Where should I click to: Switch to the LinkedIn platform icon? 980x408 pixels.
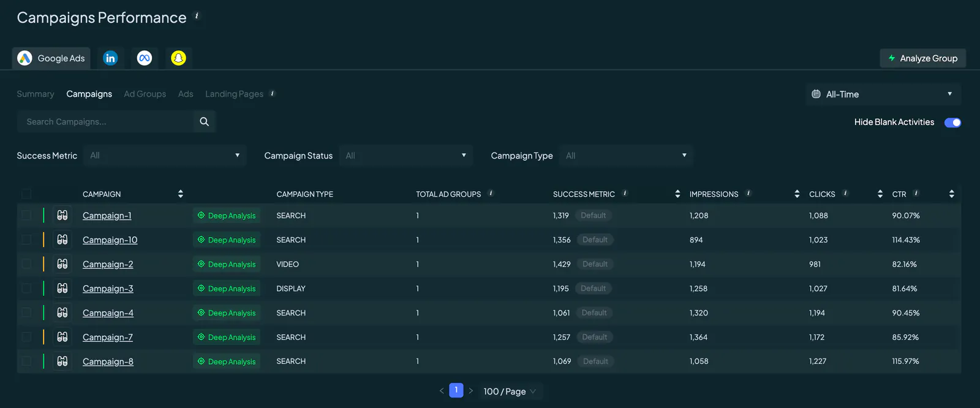coord(110,58)
